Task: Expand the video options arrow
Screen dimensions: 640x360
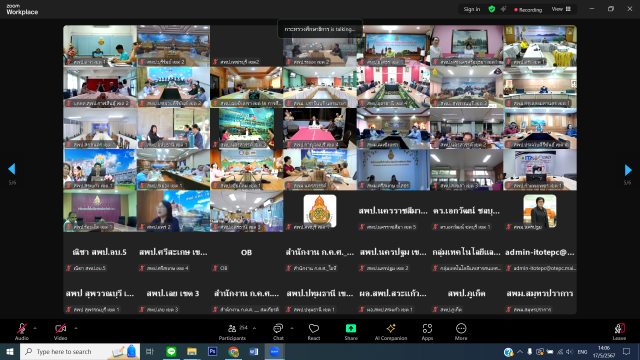Action: tap(76, 328)
